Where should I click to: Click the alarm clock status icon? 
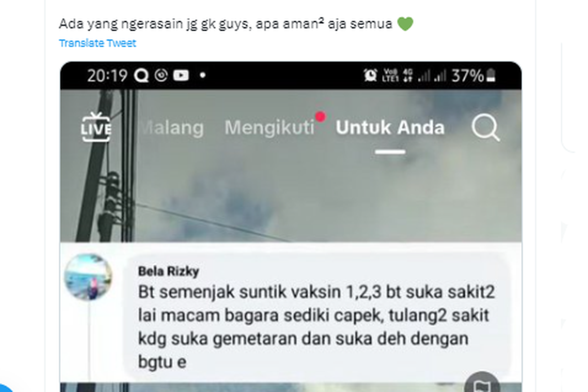(x=370, y=75)
